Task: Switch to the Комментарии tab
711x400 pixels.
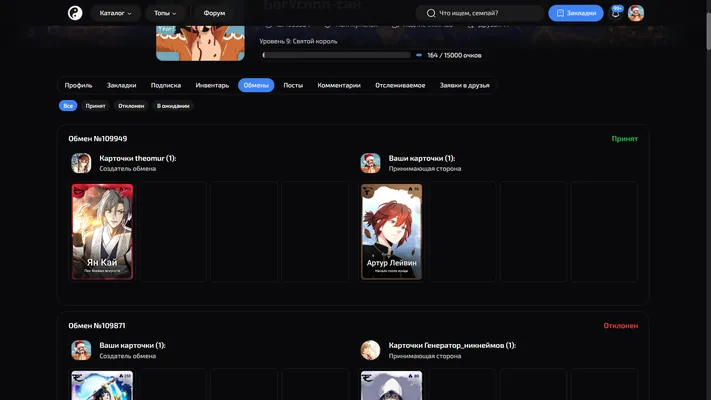Action: coord(339,85)
